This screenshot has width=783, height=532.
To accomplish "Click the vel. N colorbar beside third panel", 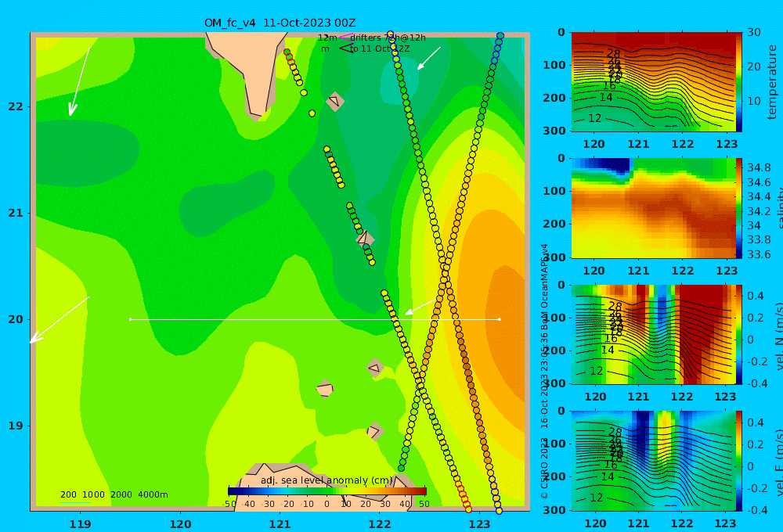I will click(x=739, y=334).
